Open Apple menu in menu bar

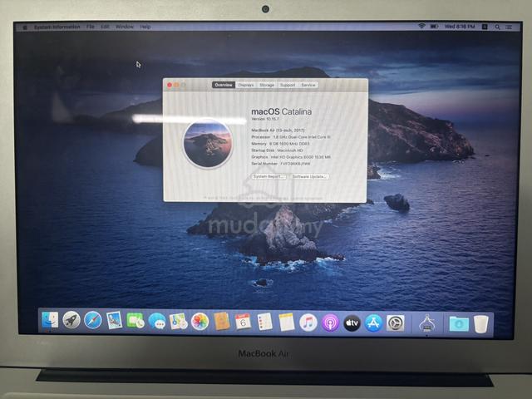click(x=24, y=27)
